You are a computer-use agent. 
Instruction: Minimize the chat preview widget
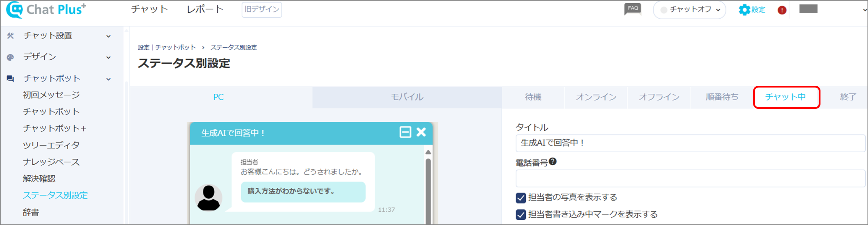point(405,132)
